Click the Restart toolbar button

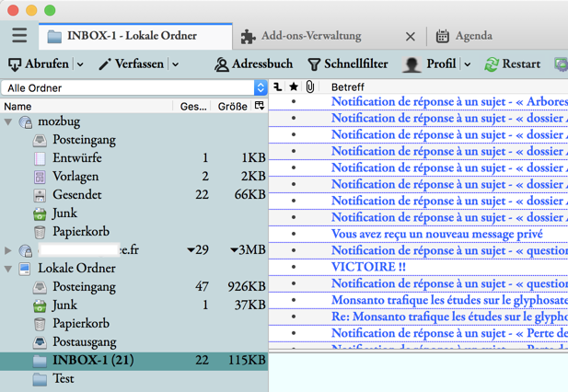pyautogui.click(x=512, y=64)
